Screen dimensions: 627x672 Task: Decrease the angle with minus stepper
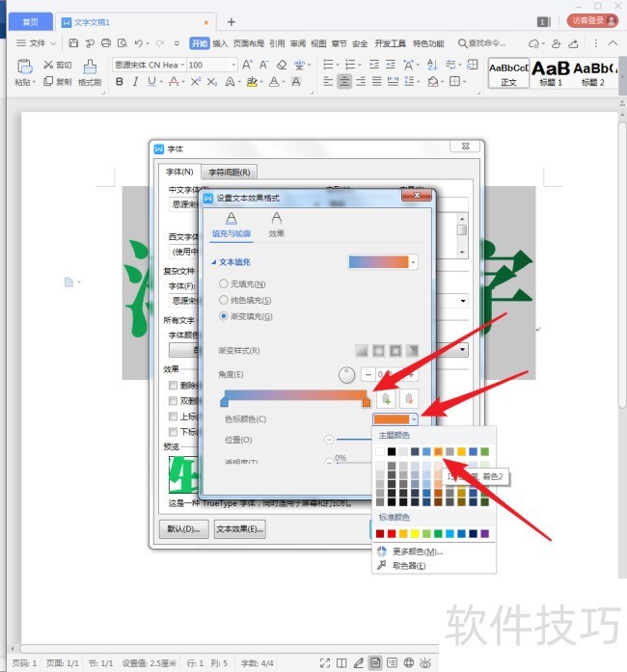tap(368, 375)
